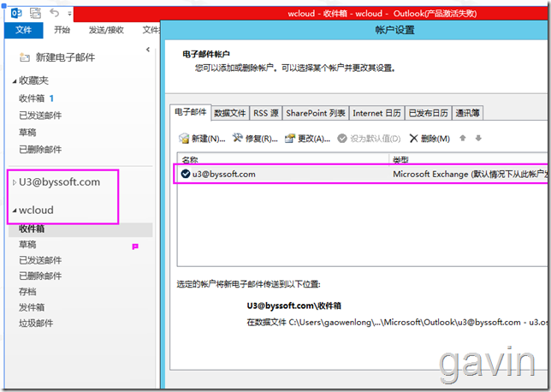Image resolution: width=551 pixels, height=392 pixels.
Task: Click the default checkmark icon beside u3@byssoft.com
Action: coord(185,174)
